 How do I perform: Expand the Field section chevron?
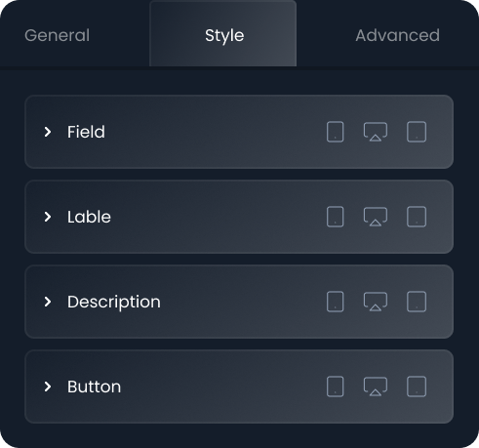[48, 132]
